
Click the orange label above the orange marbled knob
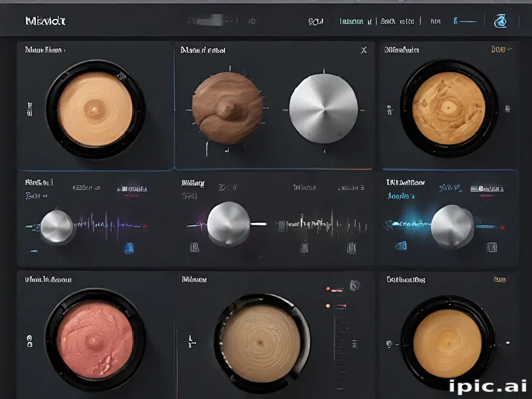tap(500, 49)
